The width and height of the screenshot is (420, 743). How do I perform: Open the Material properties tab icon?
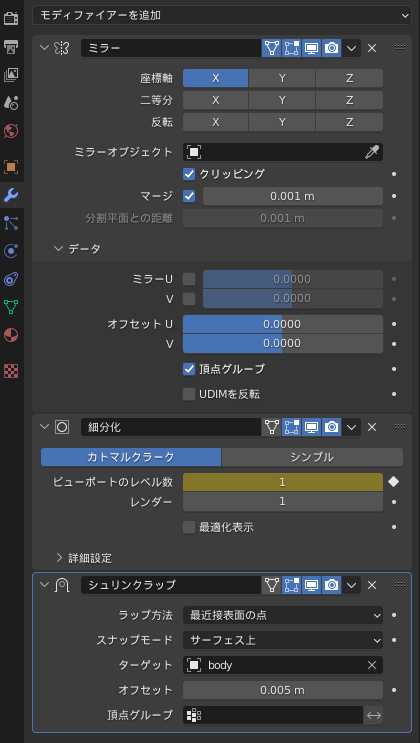coord(11,335)
